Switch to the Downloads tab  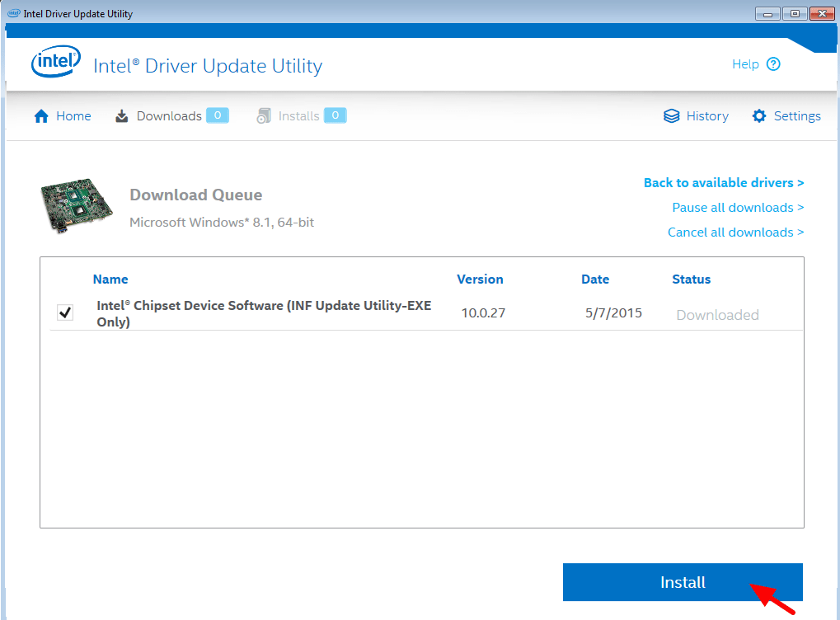tap(169, 116)
